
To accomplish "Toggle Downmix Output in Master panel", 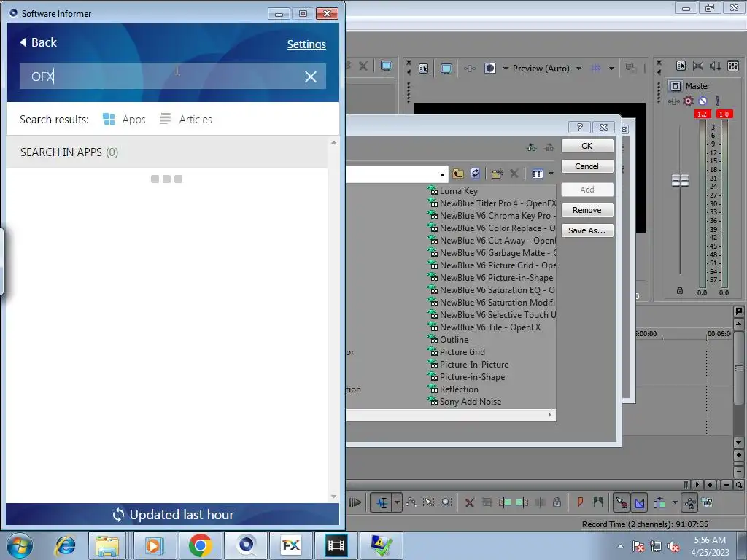I will [698, 66].
